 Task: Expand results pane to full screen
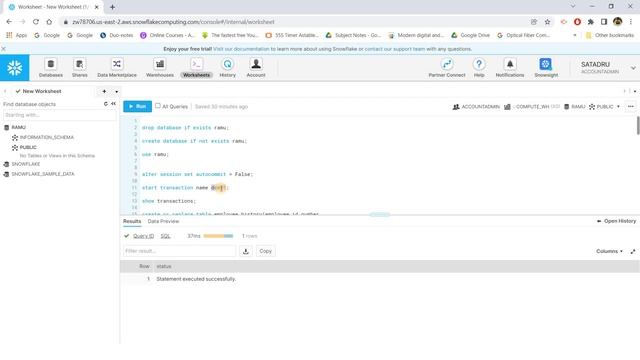click(x=633, y=251)
